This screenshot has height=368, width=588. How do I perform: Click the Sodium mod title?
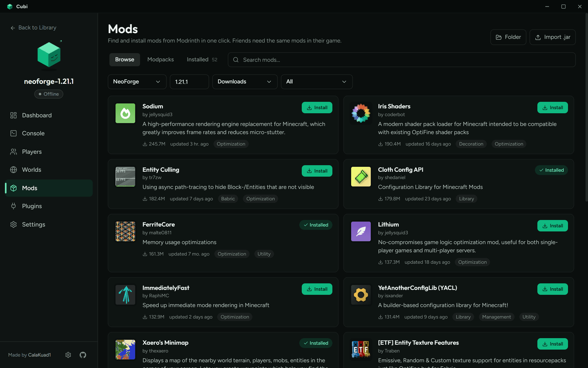click(x=153, y=106)
